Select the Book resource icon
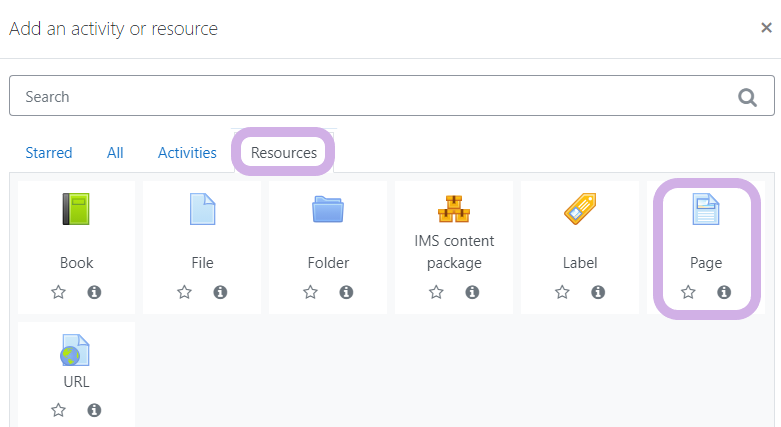781x427 pixels. click(76, 209)
